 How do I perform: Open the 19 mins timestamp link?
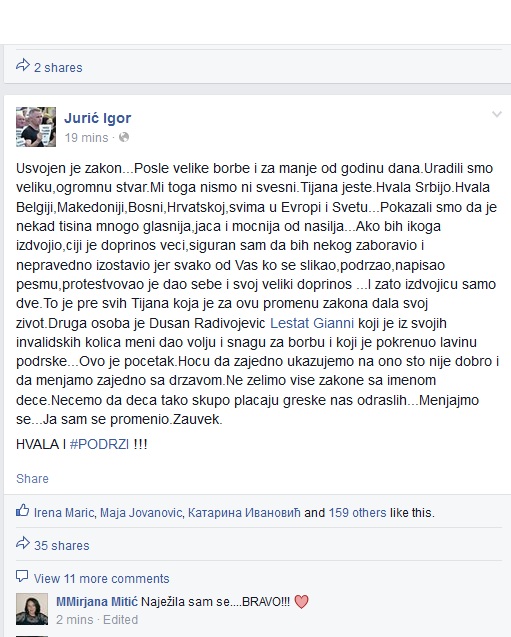87,138
